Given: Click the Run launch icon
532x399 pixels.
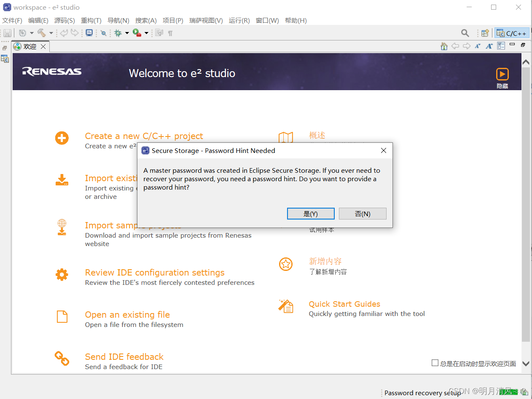Looking at the screenshot, I should (x=137, y=33).
